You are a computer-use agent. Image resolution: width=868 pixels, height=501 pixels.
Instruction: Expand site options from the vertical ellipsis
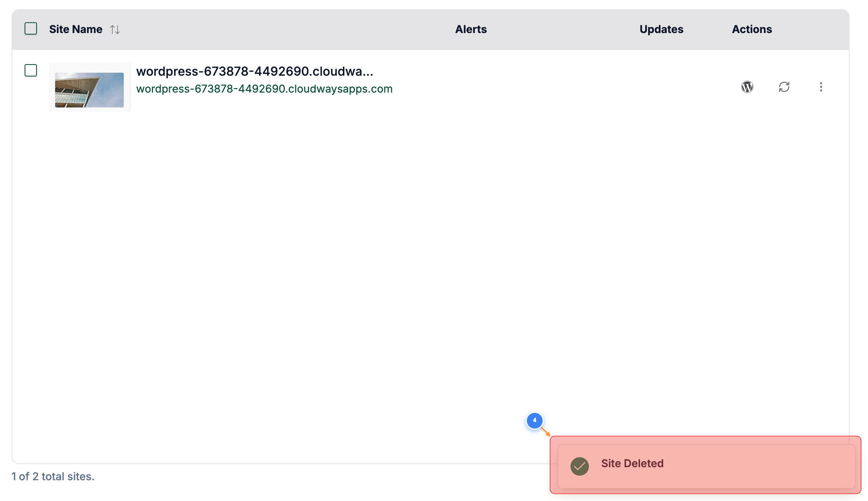pos(821,87)
